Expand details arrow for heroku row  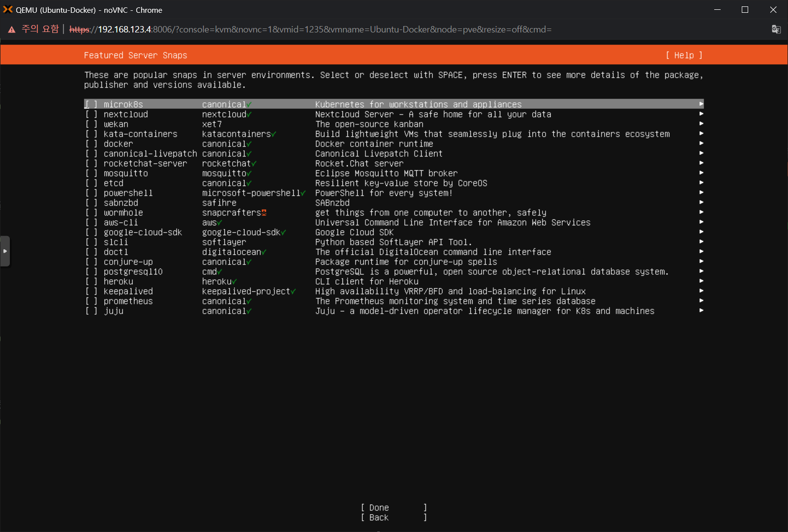coord(701,281)
